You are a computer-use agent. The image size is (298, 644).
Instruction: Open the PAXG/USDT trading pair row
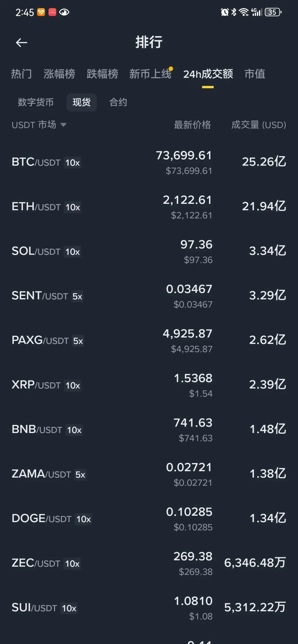point(149,340)
